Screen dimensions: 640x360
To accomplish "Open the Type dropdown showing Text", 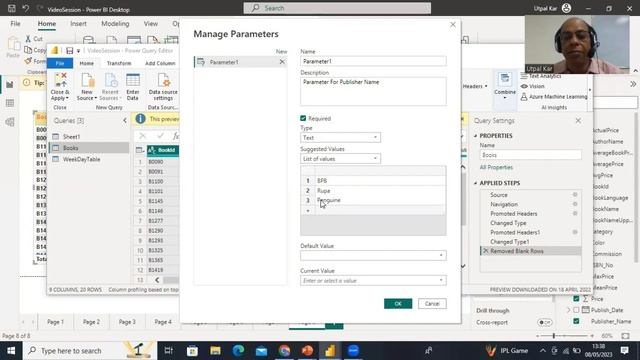I will [340, 138].
